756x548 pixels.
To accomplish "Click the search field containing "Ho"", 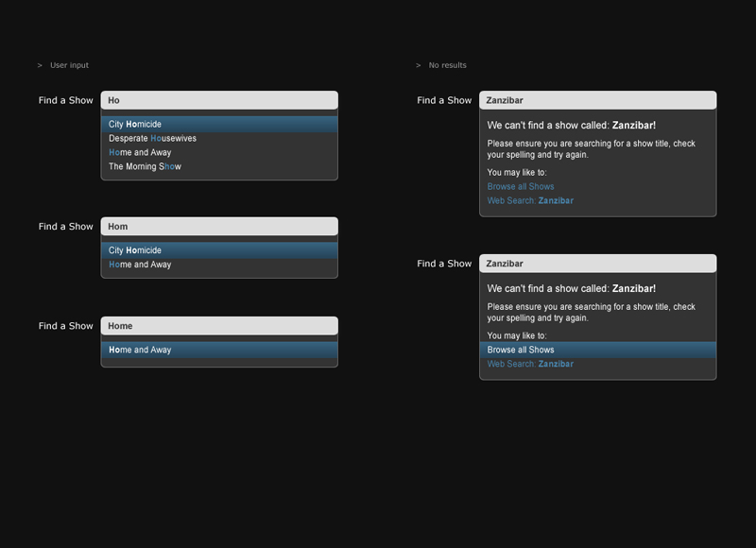I will click(218, 100).
